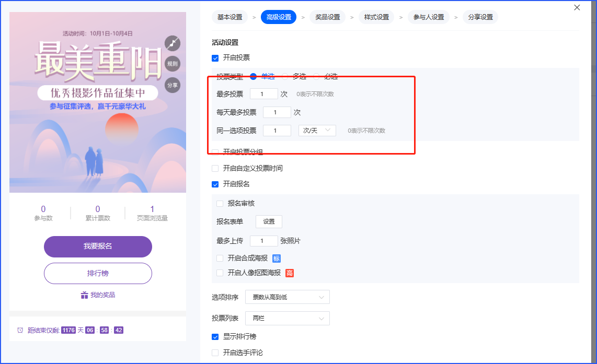Open the 分享设置 step tab
Screen dimensions: 597x364
tap(480, 17)
